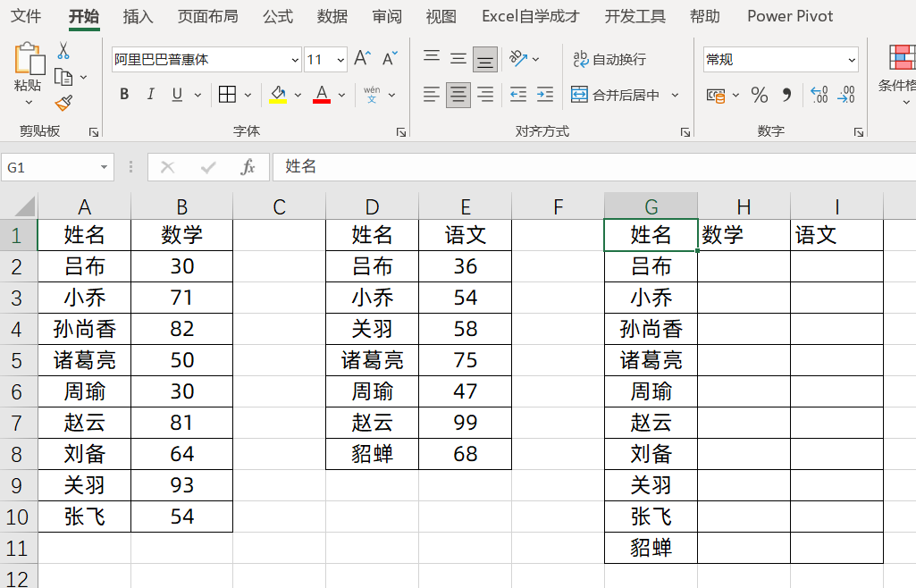Switch to Power Pivot tab

790,16
